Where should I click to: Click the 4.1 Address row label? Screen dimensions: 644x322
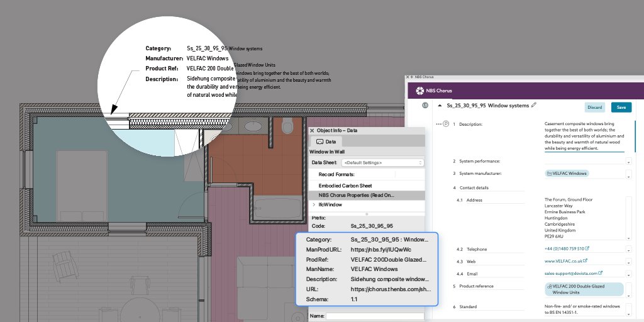tap(474, 201)
